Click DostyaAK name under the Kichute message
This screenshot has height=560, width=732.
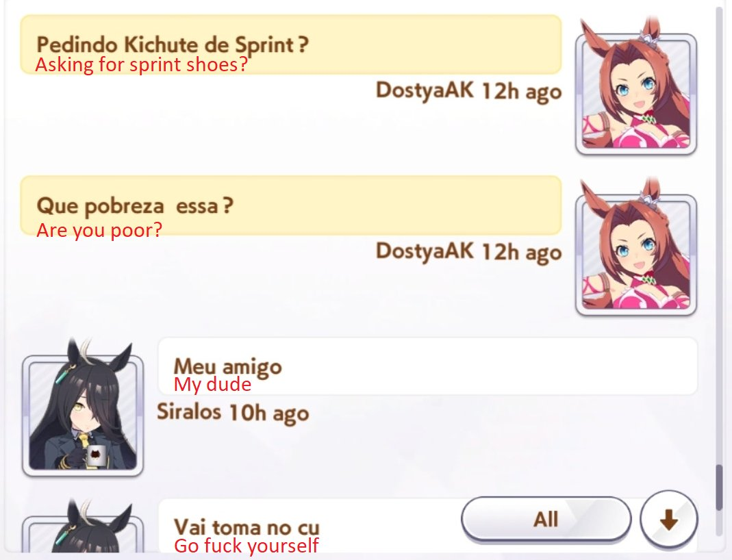[x=425, y=90]
